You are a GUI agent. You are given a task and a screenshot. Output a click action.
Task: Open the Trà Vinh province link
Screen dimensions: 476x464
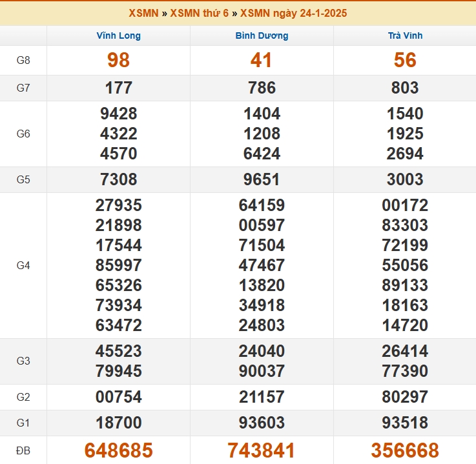405,35
